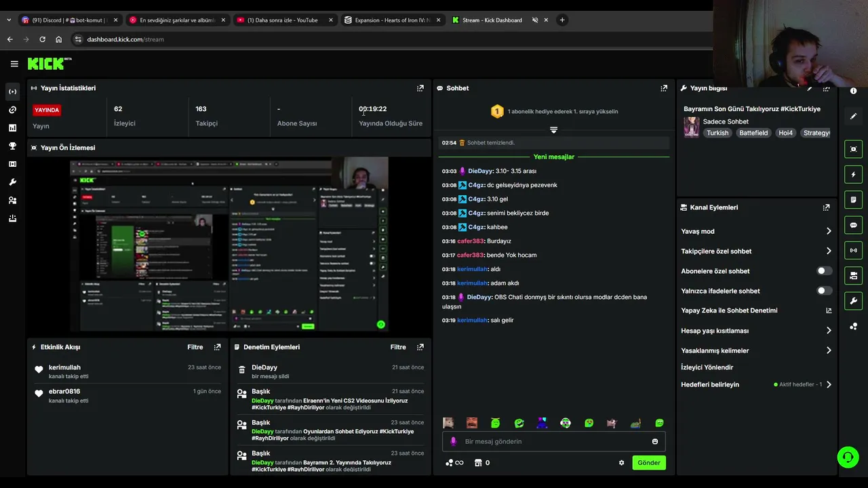Select the Stream - Kick Dashboard tab
Viewport: 868px width, 488px height.
click(x=500, y=20)
